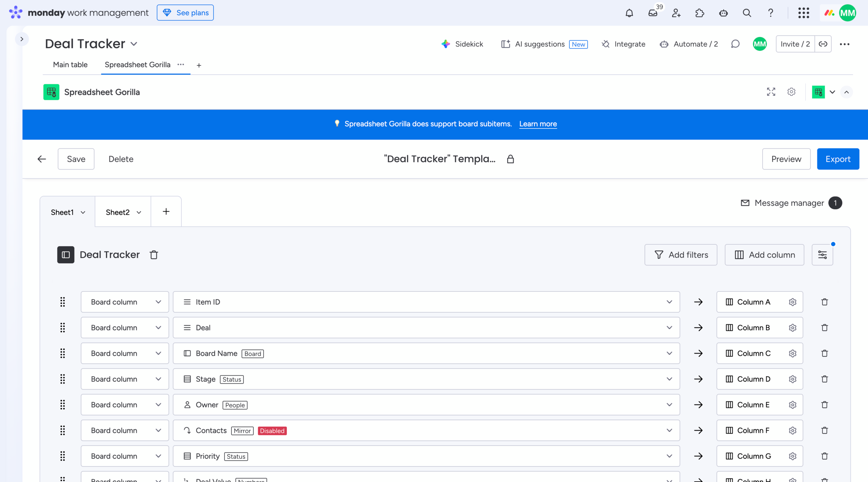Switch to the Main table tab
Image resolution: width=868 pixels, height=482 pixels.
click(70, 64)
